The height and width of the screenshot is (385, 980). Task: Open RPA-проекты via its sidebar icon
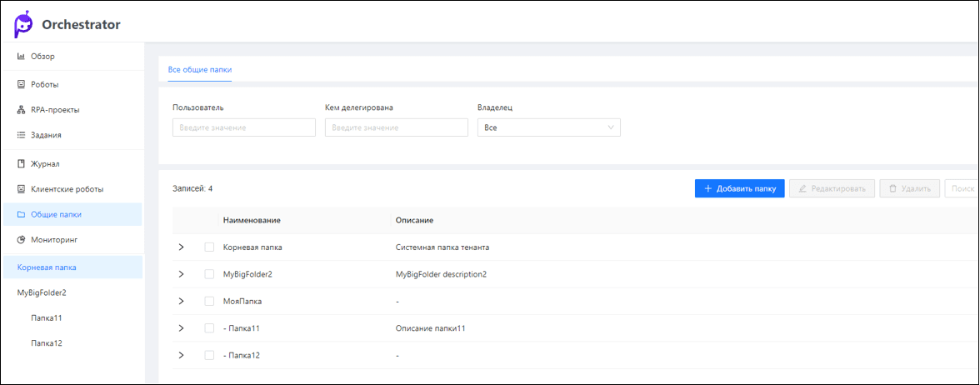point(22,110)
